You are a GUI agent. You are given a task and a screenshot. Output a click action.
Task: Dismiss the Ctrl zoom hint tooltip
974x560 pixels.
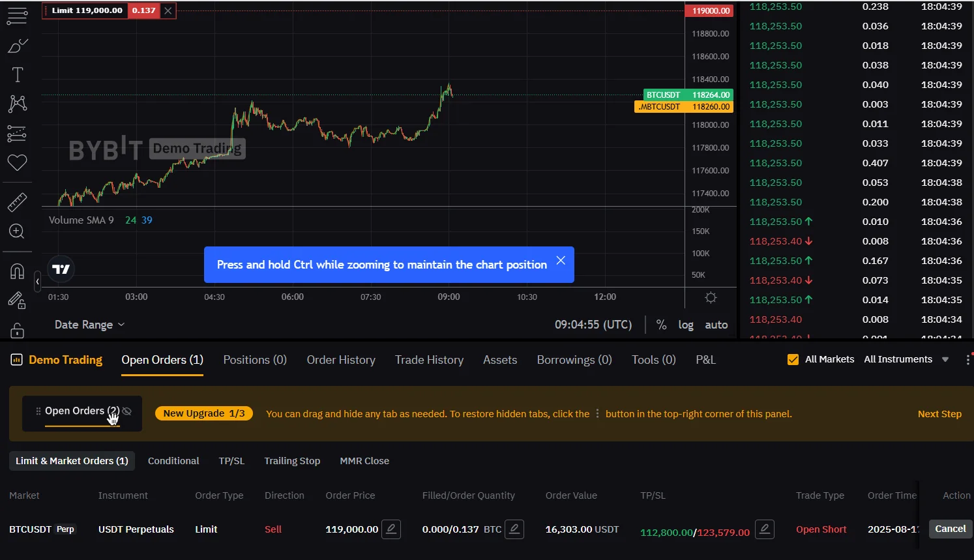click(561, 261)
